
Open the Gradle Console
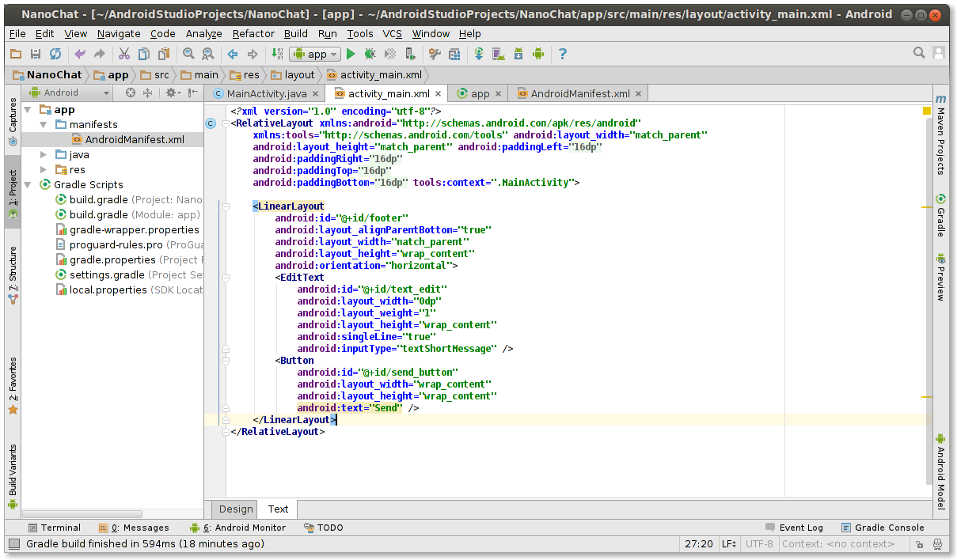tap(882, 528)
